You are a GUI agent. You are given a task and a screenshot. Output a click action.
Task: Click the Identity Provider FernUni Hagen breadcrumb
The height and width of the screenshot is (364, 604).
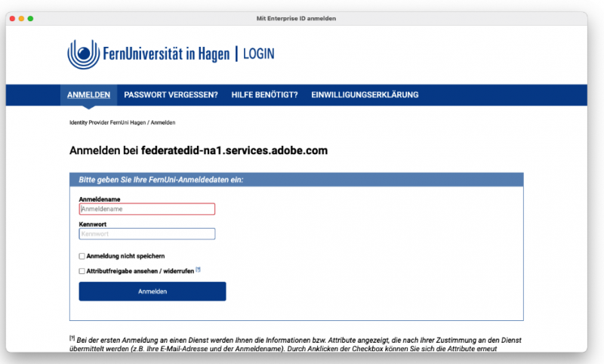(x=107, y=122)
